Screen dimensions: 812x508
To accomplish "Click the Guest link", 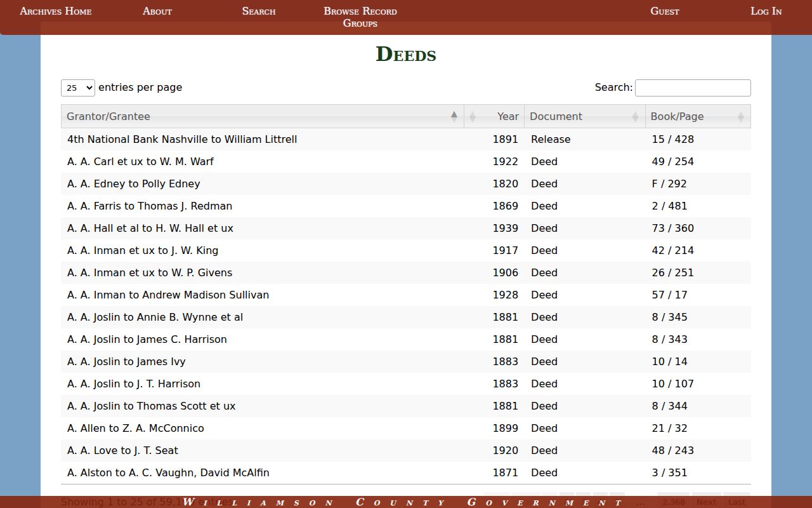I will [665, 11].
